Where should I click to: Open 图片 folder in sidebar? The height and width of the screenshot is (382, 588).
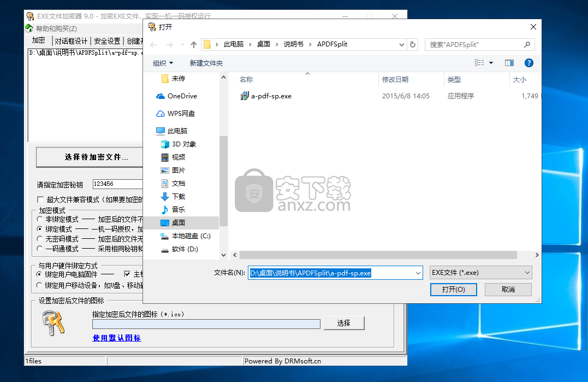(x=173, y=171)
